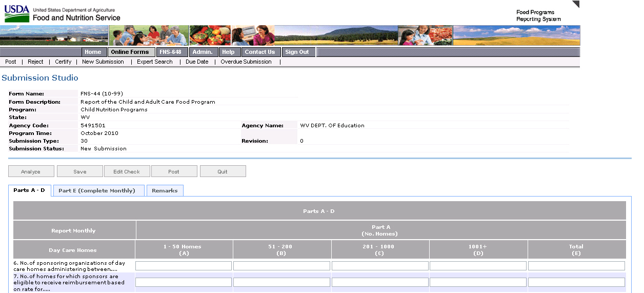This screenshot has width=644, height=293.
Task: Select the FNS-648 menu item
Action: click(170, 52)
